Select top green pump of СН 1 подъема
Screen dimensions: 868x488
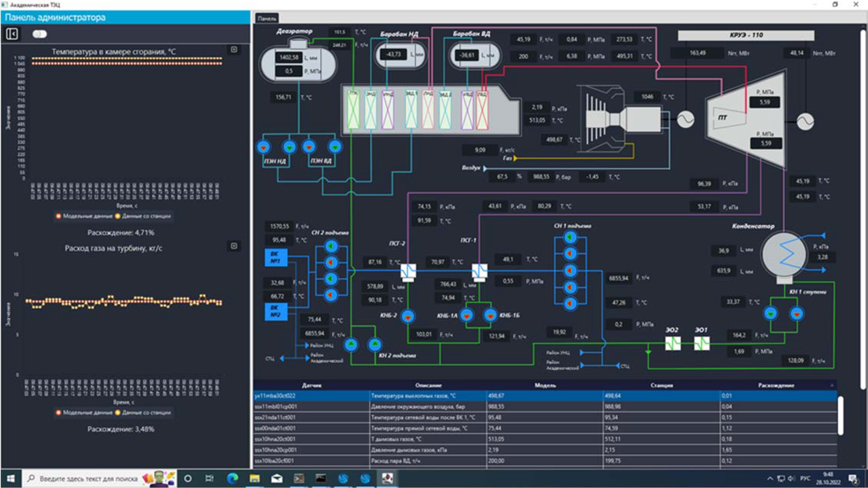571,237
